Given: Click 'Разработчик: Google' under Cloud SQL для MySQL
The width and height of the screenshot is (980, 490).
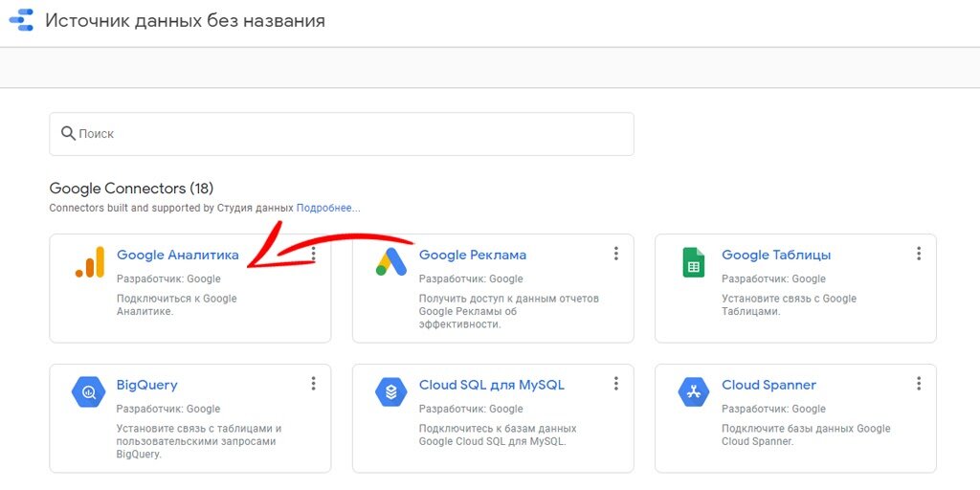Looking at the screenshot, I should click(471, 409).
